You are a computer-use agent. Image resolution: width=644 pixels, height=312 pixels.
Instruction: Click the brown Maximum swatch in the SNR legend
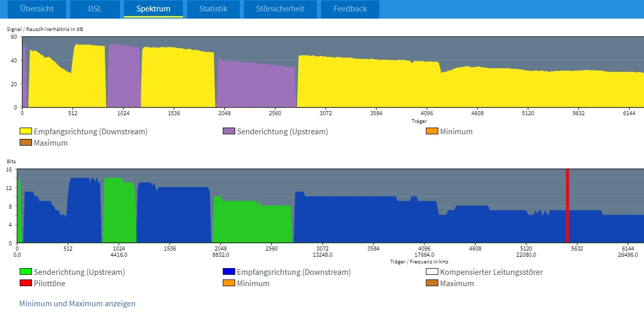pyautogui.click(x=26, y=143)
